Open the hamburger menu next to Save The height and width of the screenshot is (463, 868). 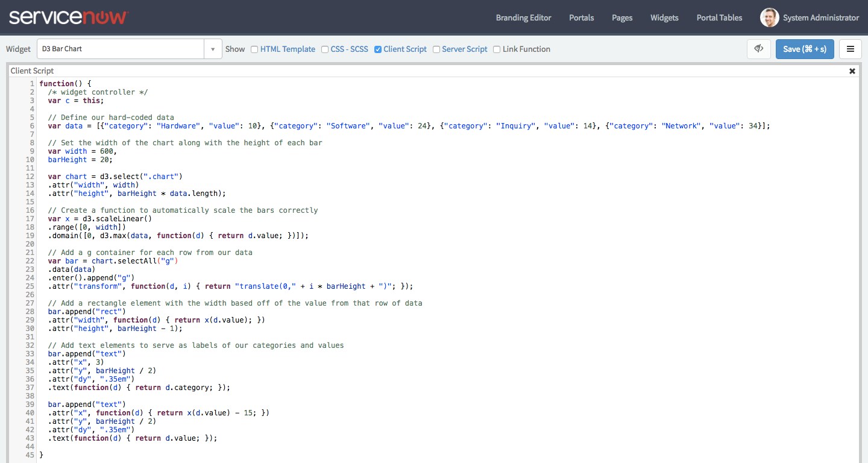pos(850,49)
